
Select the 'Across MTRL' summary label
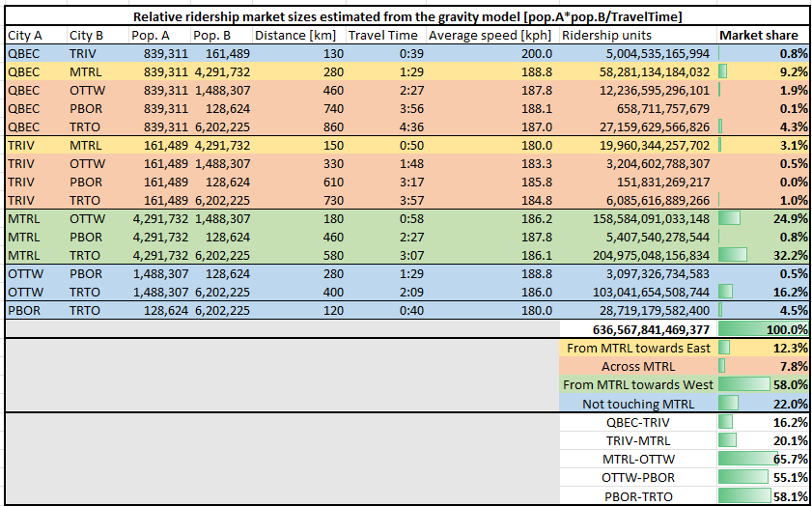636,366
